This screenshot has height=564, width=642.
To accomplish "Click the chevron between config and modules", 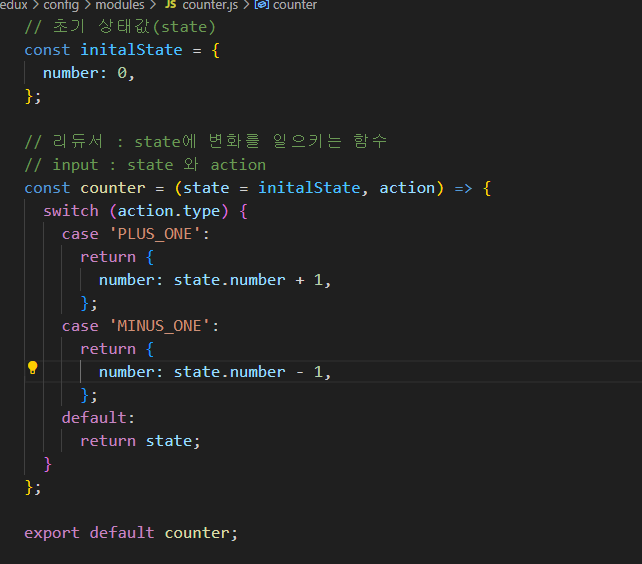I will click(x=87, y=5).
